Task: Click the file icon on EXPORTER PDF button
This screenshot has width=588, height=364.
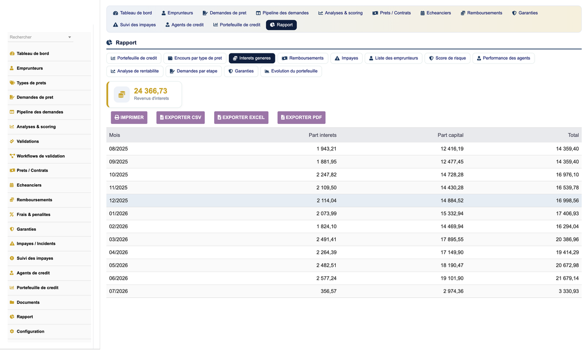Action: click(x=283, y=118)
